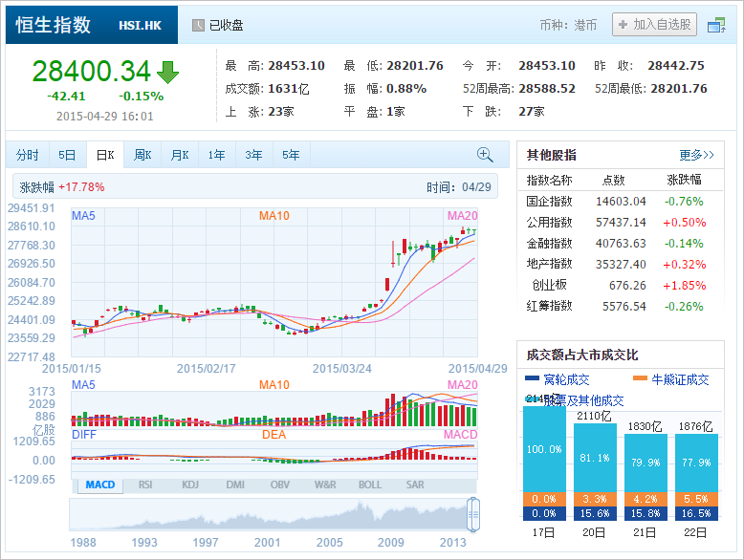
Task: Click the 公用指数 value 57437.14
Action: pos(621,223)
